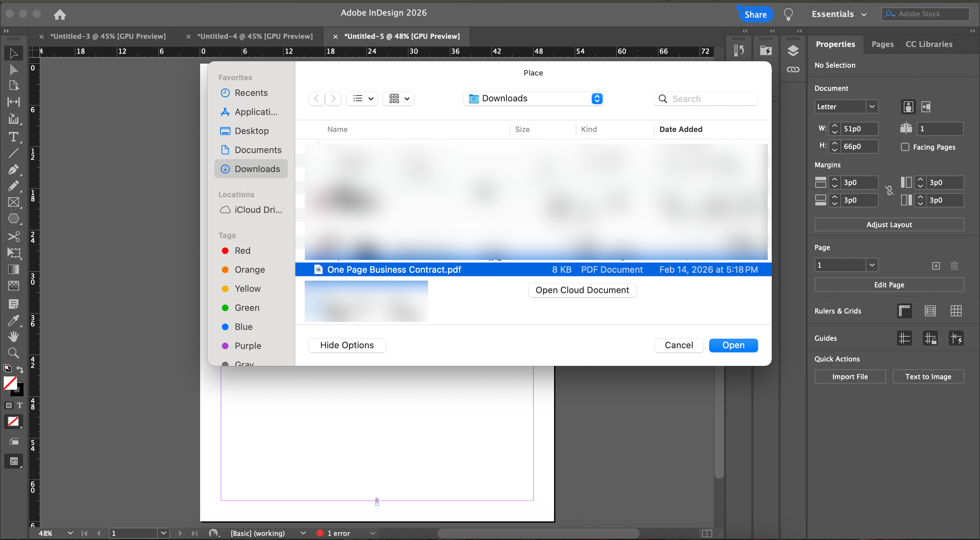
Task: Toggle the margins link chain icon
Action: tap(889, 191)
